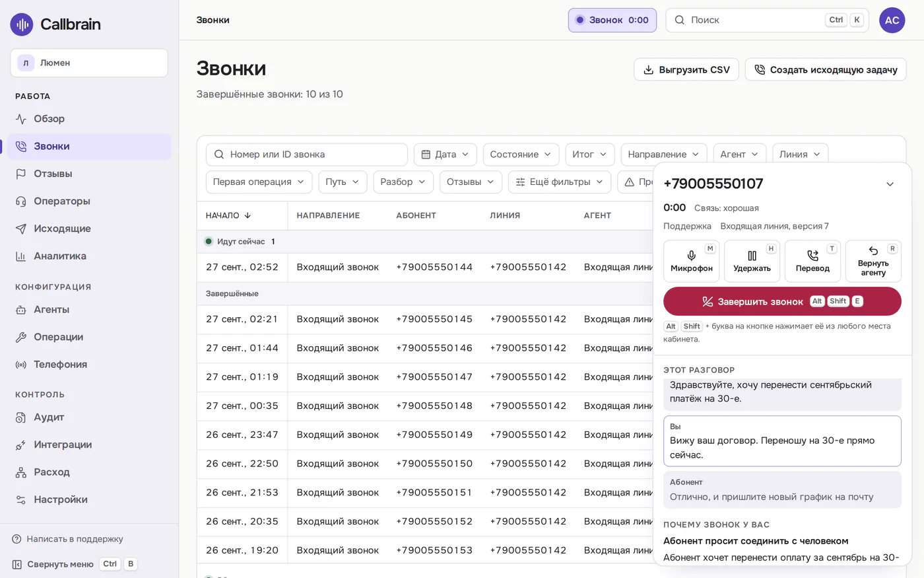Viewport: 924px width, 578px height.
Task: Click the Исходящие paper-plane icon
Action: 21,229
